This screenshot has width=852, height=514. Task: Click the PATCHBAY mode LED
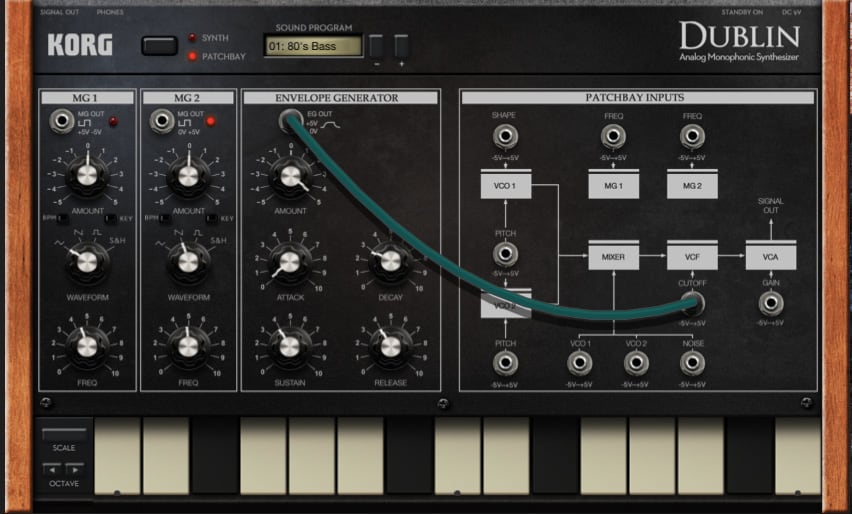tap(192, 56)
